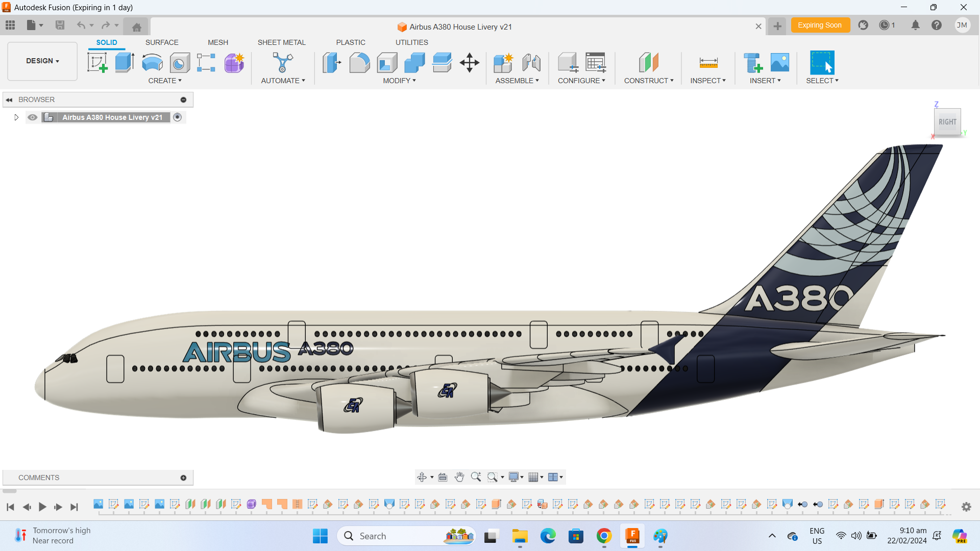Open the Create Form tool

[234, 62]
